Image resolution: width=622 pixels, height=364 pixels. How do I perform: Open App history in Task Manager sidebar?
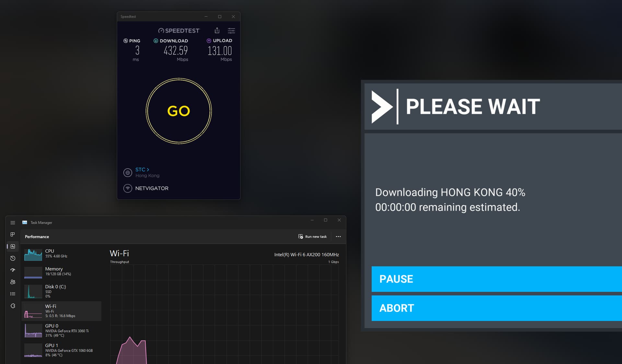[13, 258]
